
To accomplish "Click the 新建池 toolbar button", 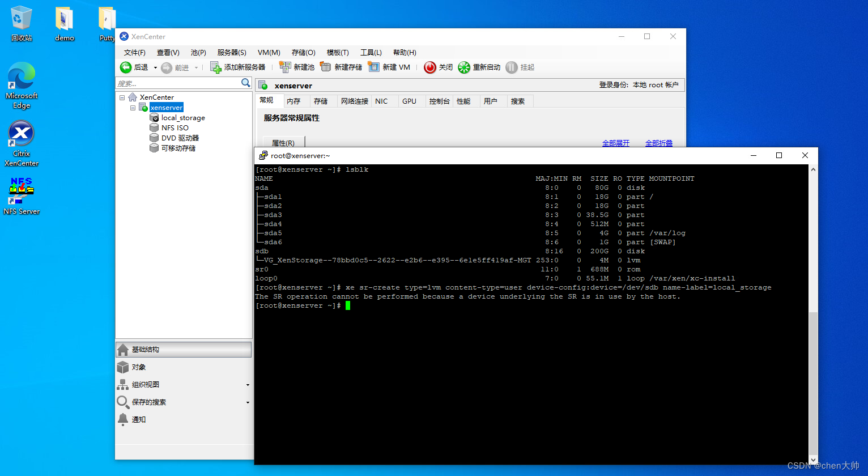I will 296,67.
